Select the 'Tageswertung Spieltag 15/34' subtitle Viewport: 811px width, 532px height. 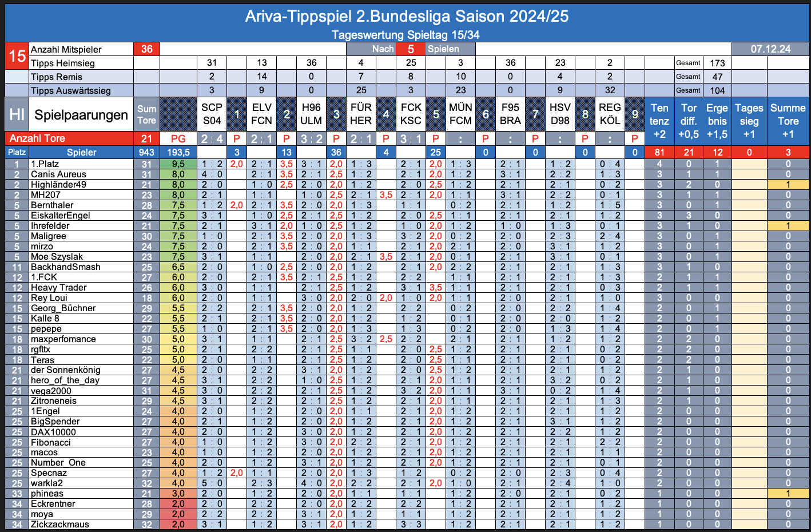pyautogui.click(x=405, y=35)
